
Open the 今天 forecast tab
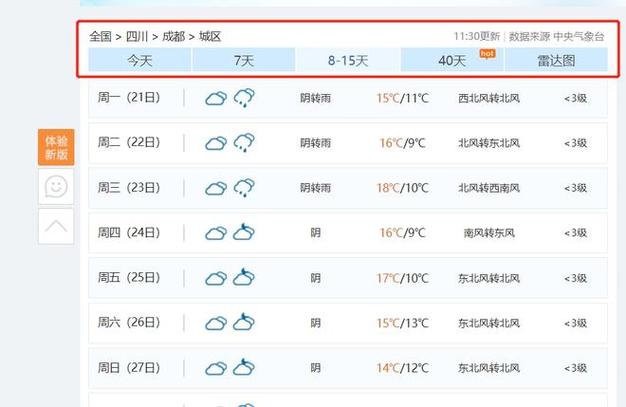click(x=140, y=60)
